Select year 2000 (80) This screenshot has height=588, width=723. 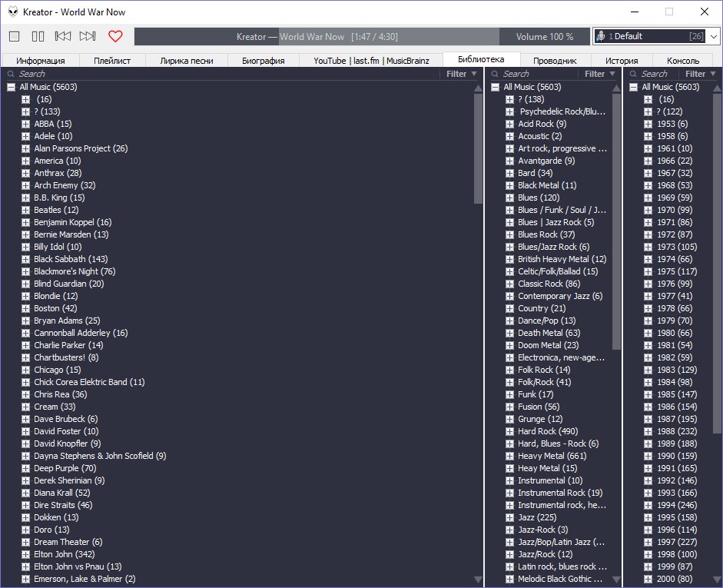675,579
